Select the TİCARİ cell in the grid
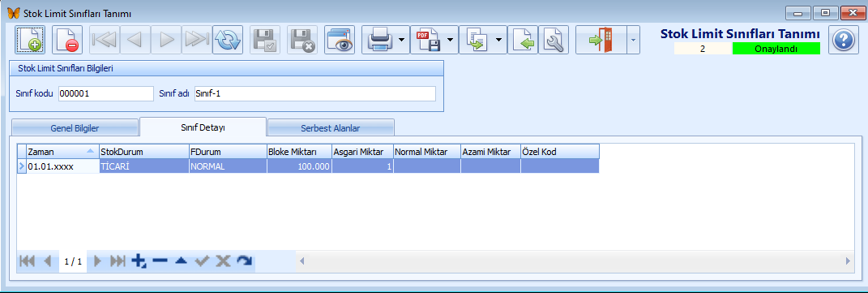This screenshot has width=868, height=293. click(144, 166)
